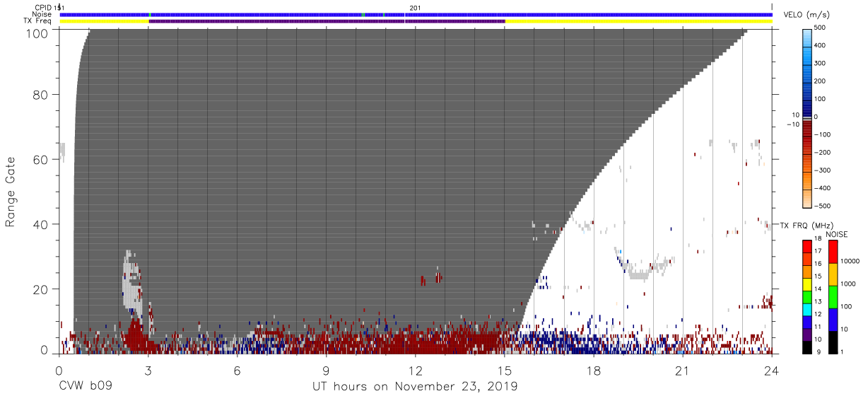Pick the green 13-14 MHz frequency swatch
This screenshot has width=868, height=401.
[807, 296]
